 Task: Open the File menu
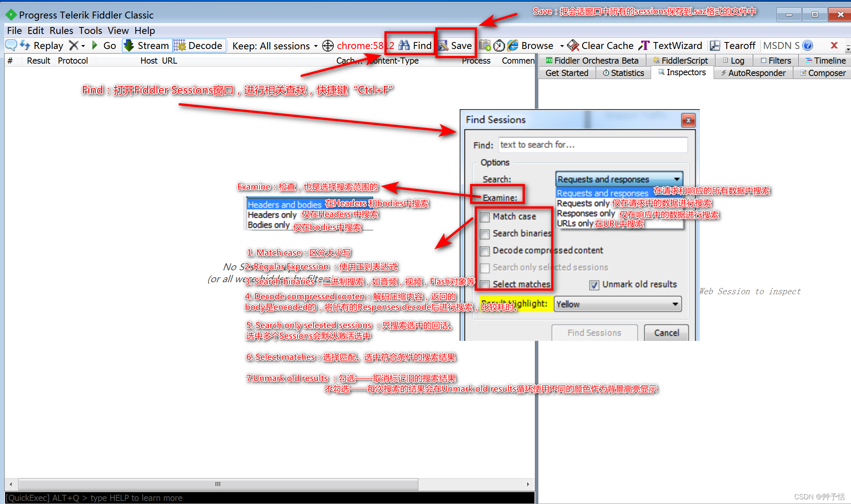[14, 30]
